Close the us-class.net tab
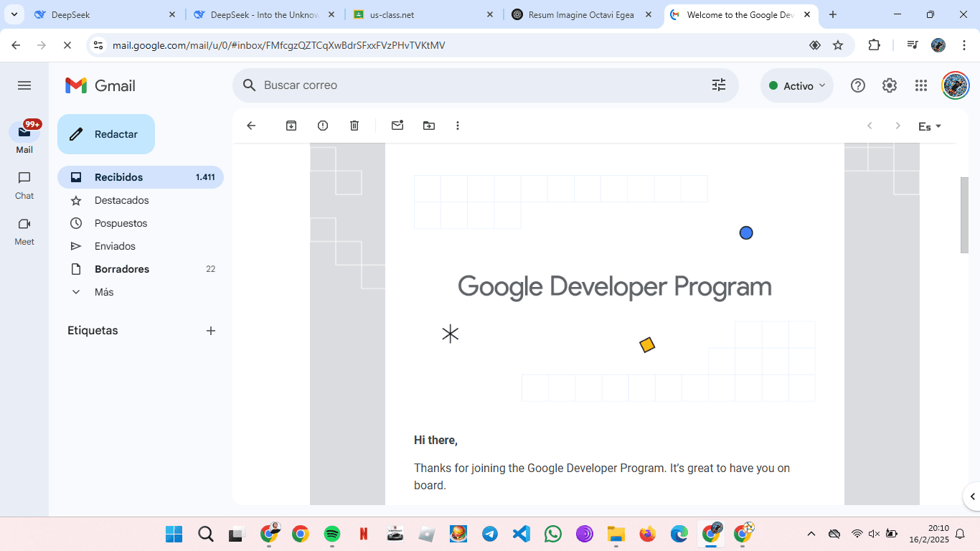This screenshot has width=980, height=551. point(490,14)
